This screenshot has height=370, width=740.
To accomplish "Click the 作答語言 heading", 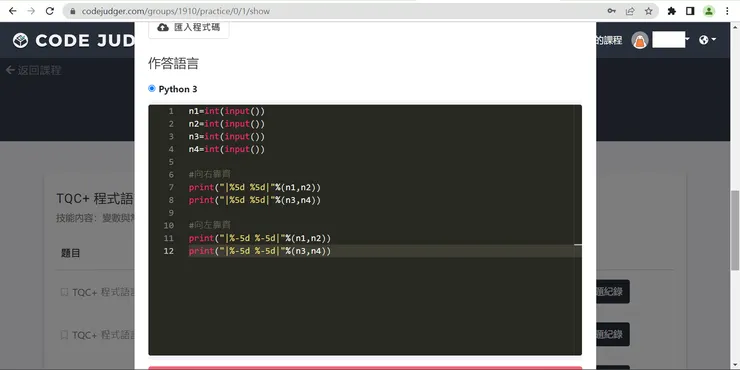I will click(173, 63).
